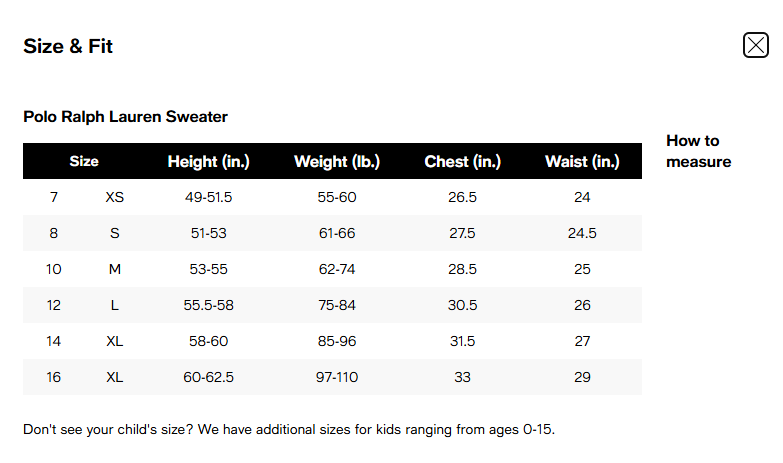Select waist measurement 24.5
The height and width of the screenshot is (463, 783).
point(582,233)
